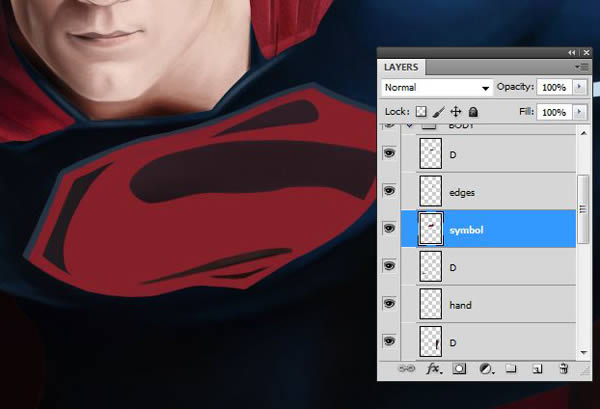Click the hand layer thumbnail
The height and width of the screenshot is (409, 600).
[430, 304]
